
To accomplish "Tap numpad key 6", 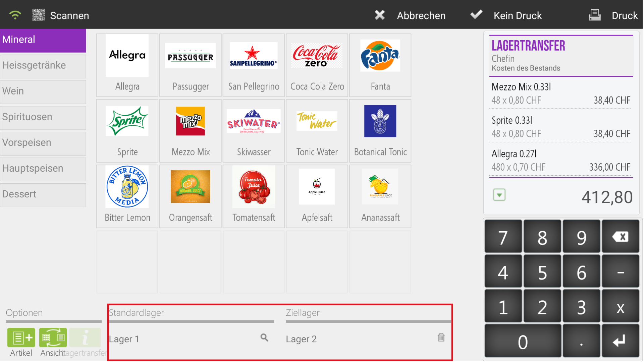I will [581, 271].
